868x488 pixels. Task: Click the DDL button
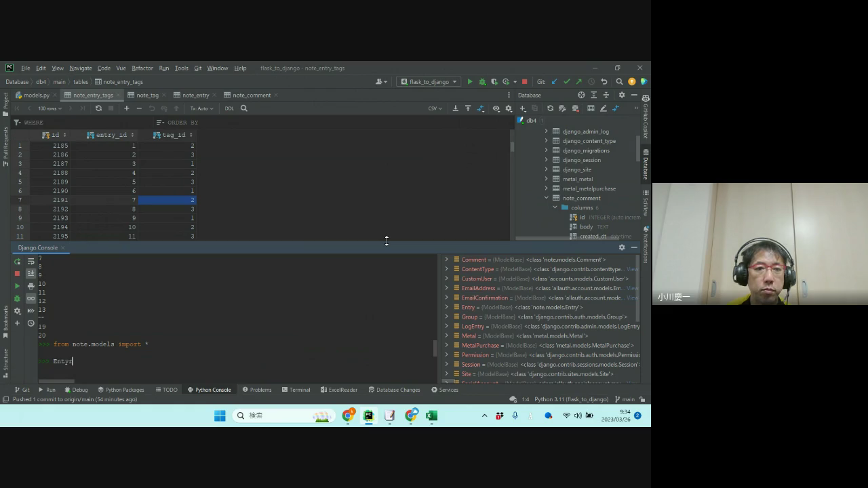229,108
